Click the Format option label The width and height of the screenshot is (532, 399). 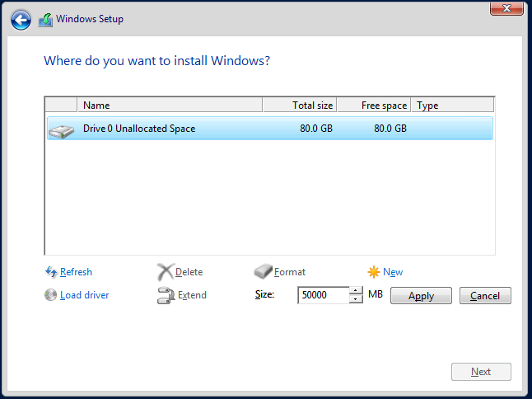(x=290, y=272)
